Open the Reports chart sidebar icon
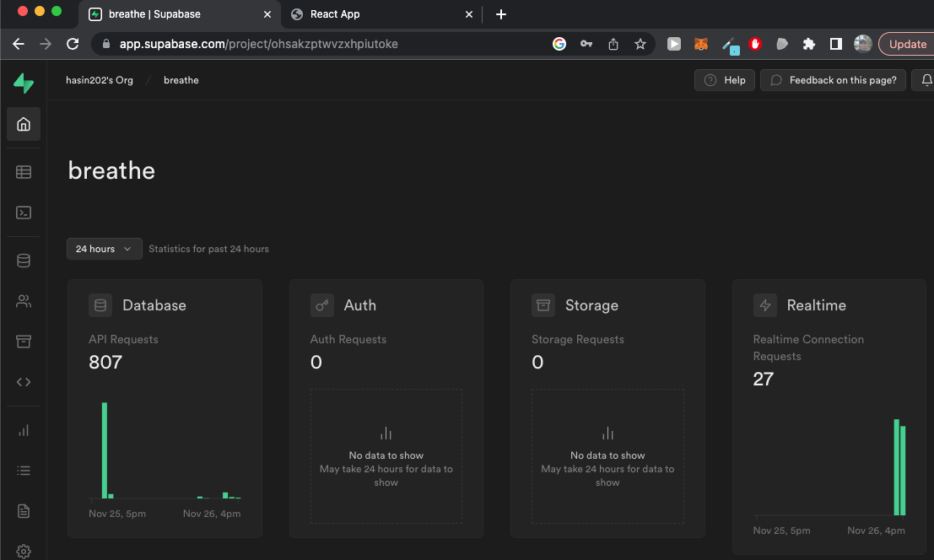Screen dimensions: 934x560 coord(24,430)
